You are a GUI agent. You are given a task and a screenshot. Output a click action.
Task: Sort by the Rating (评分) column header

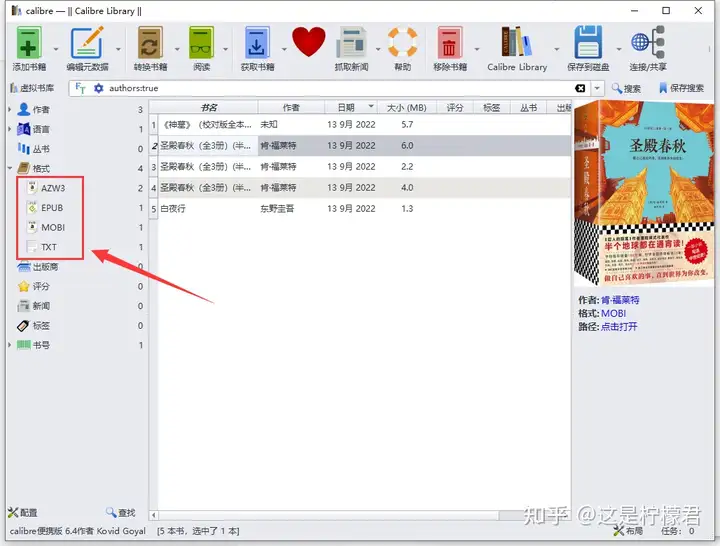(x=455, y=107)
